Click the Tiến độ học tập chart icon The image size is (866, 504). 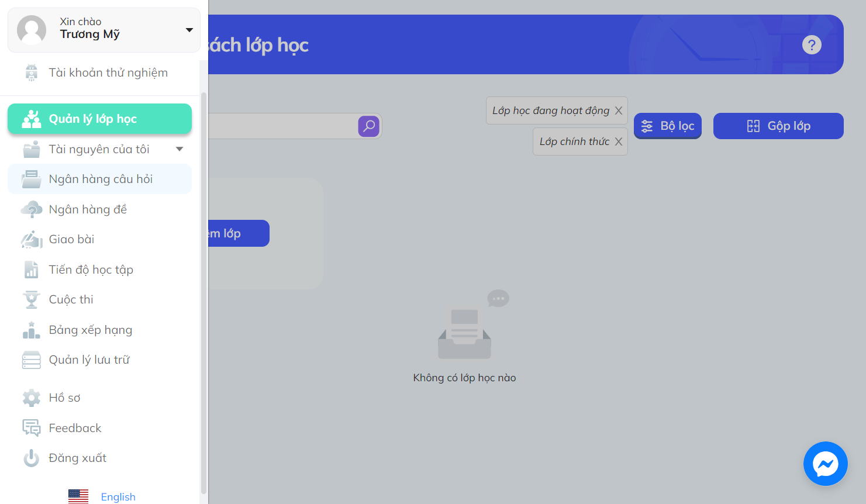(32, 270)
